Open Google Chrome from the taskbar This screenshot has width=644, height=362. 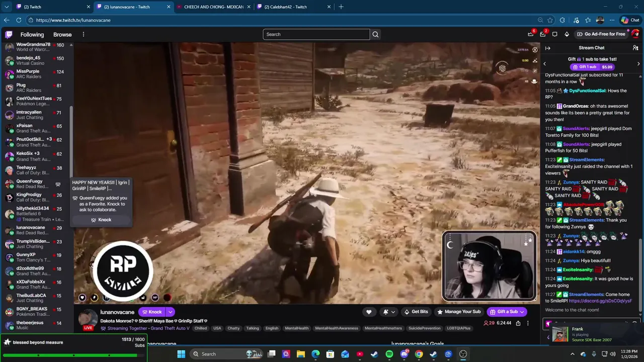pyautogui.click(x=419, y=354)
